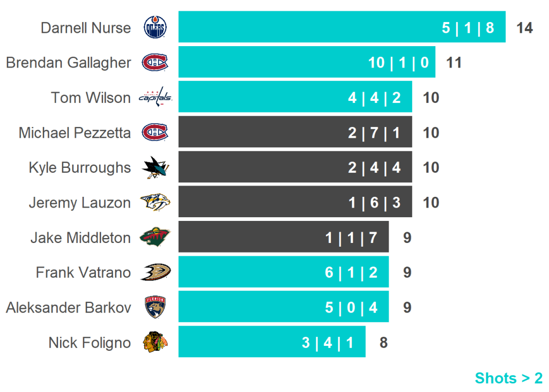Select the Nashville Predators logo
This screenshot has height=392, width=549.
(155, 203)
